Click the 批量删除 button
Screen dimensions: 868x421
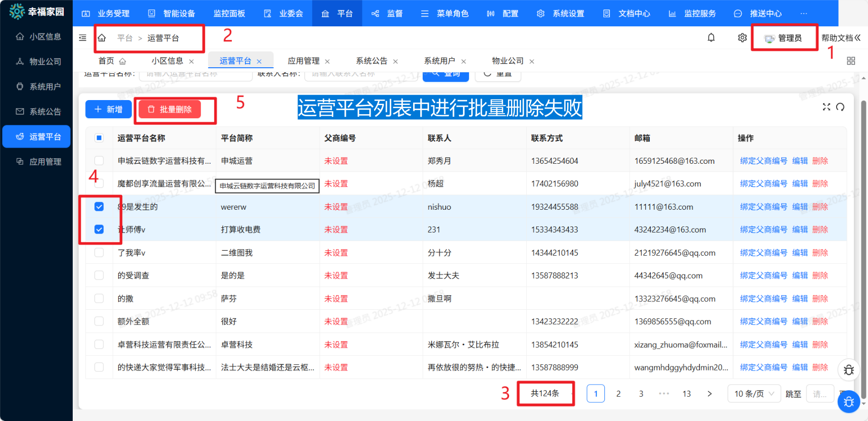tap(170, 109)
